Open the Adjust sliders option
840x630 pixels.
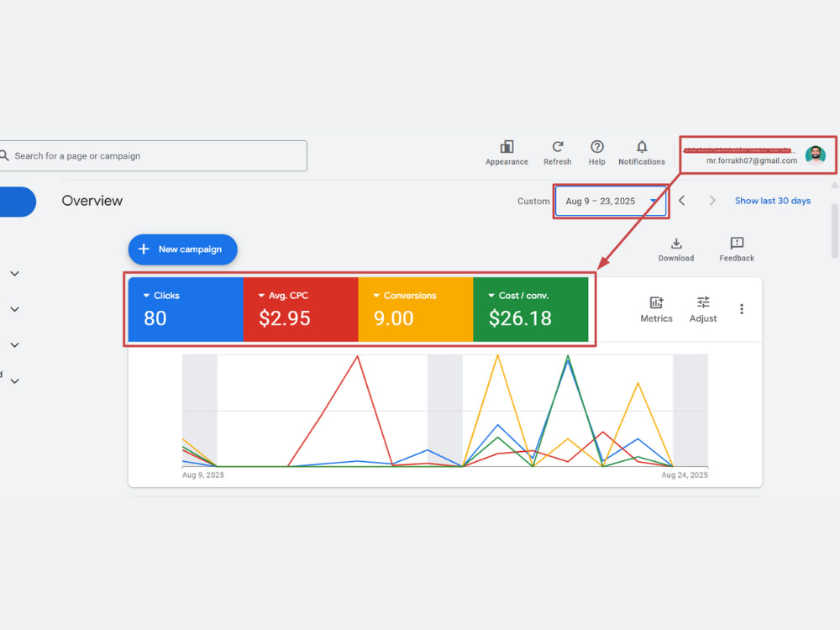click(x=703, y=309)
